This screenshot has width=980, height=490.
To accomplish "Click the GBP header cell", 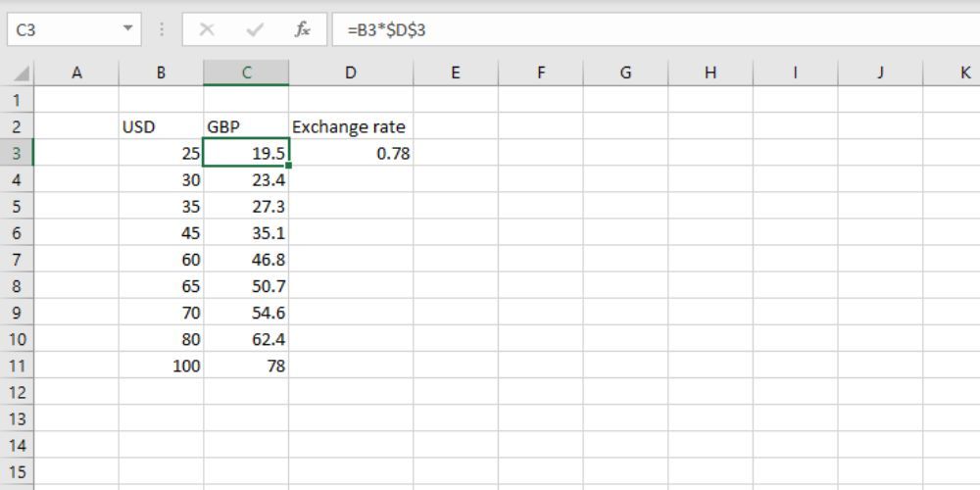I will [246, 126].
